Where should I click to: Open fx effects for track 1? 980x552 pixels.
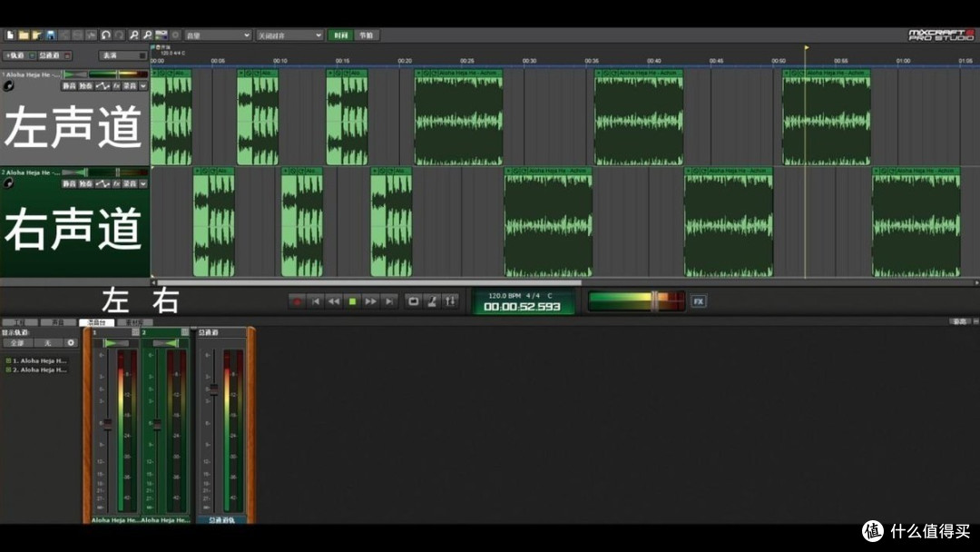(x=115, y=85)
